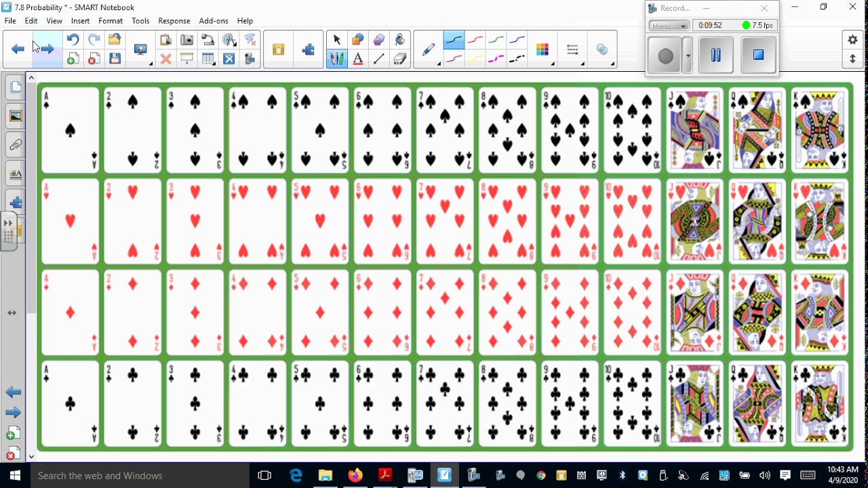The image size is (868, 488).
Task: Open file using the folder icon
Action: point(115,40)
